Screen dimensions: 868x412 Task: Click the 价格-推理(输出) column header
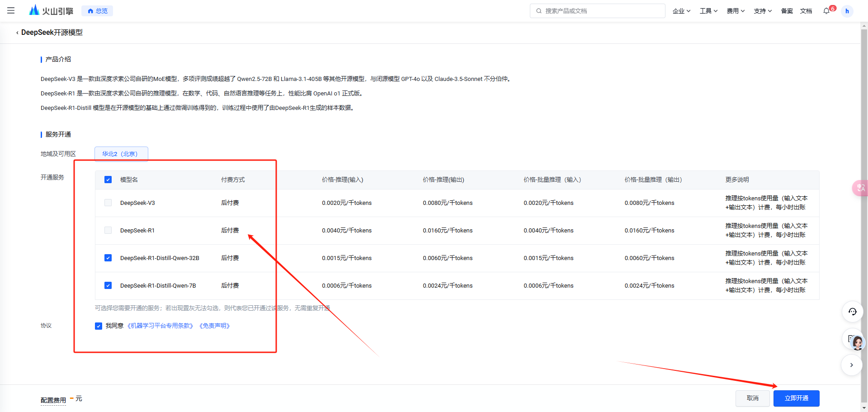point(443,180)
